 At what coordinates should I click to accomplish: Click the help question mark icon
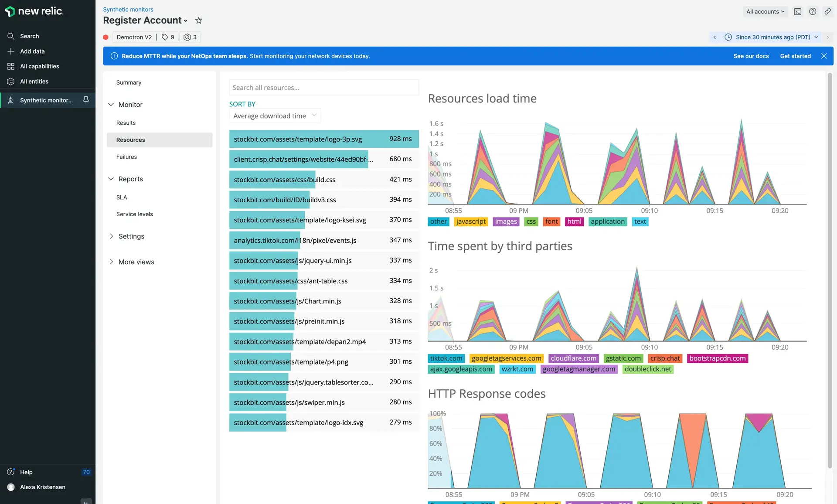point(813,12)
